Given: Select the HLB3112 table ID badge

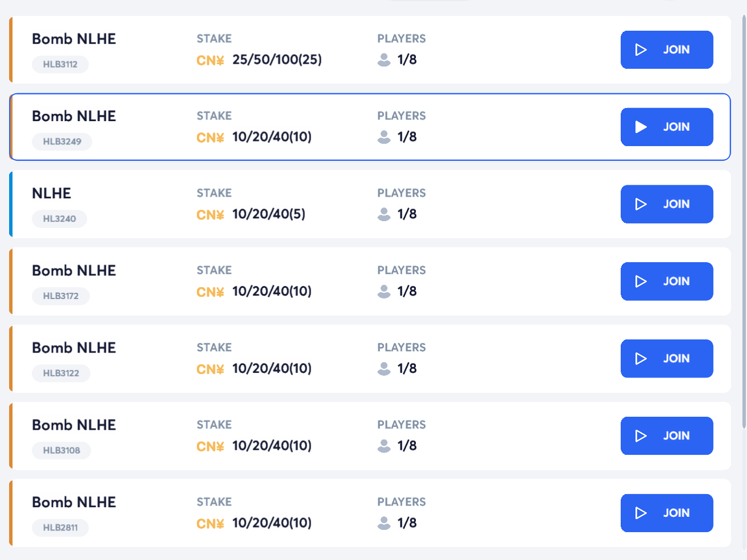Looking at the screenshot, I should (x=60, y=64).
